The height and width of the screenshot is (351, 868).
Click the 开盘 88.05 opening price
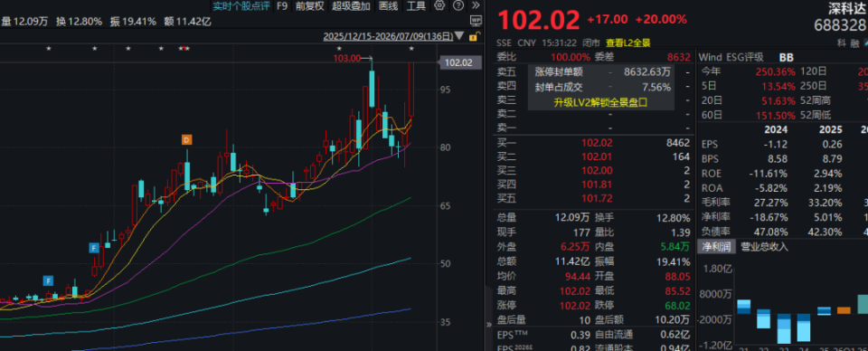click(677, 276)
